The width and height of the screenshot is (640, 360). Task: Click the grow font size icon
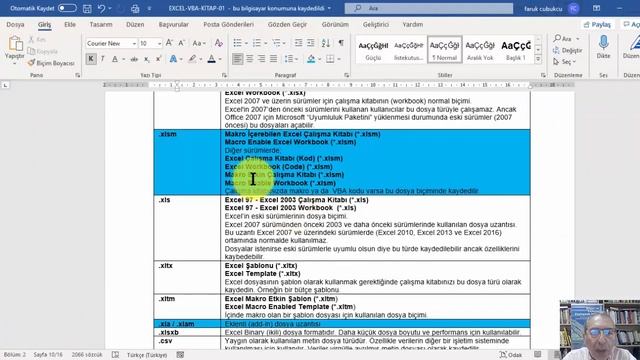pos(169,43)
